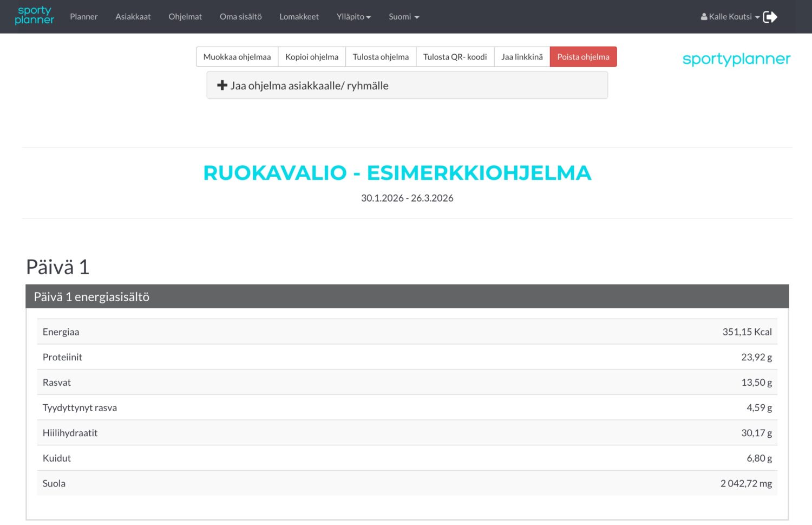Open the Ylläpito dropdown menu
The height and width of the screenshot is (525, 812).
point(353,17)
